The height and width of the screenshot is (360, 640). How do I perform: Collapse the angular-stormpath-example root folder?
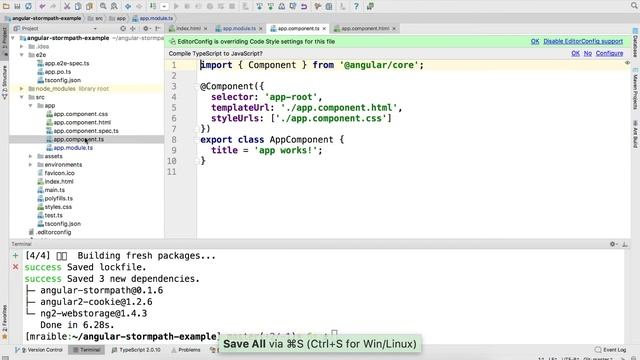click(x=13, y=38)
